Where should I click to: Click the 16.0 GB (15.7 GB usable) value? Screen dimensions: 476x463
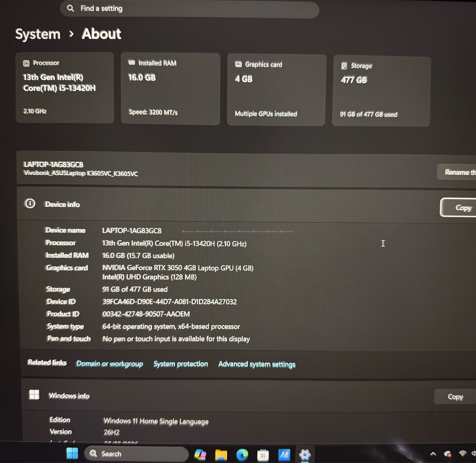[138, 256]
